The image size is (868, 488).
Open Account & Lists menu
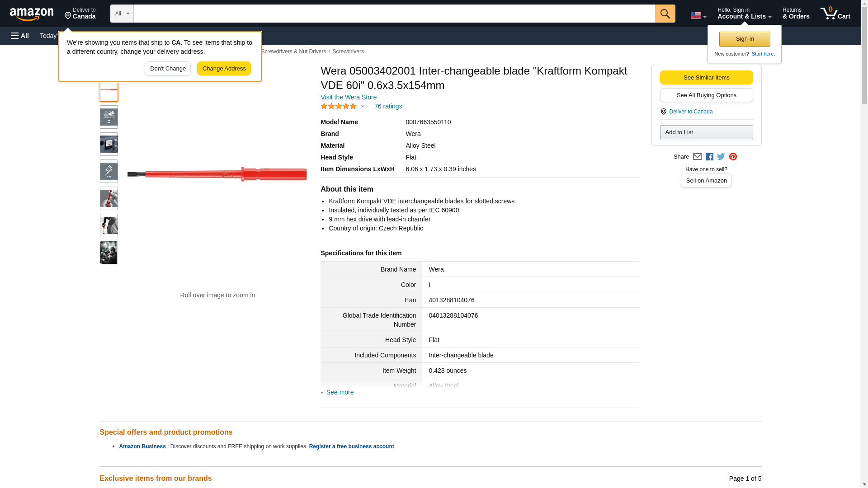coord(744,14)
